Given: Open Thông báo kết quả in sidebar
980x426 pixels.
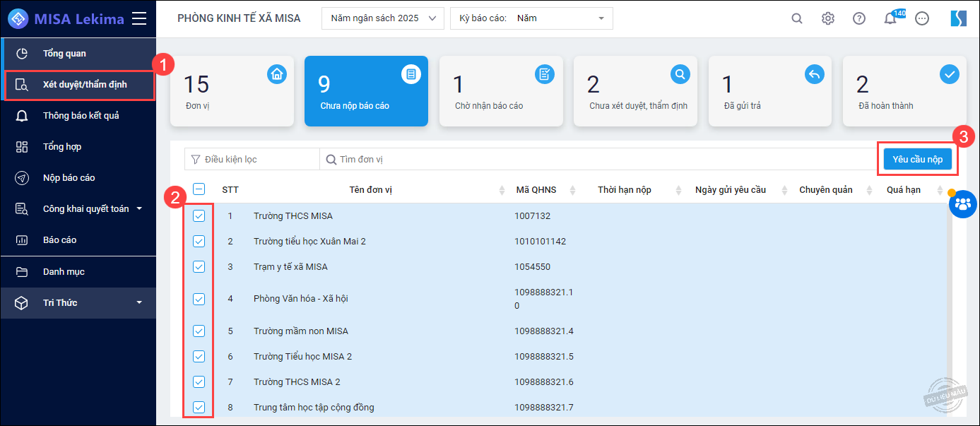Looking at the screenshot, I should tap(81, 115).
